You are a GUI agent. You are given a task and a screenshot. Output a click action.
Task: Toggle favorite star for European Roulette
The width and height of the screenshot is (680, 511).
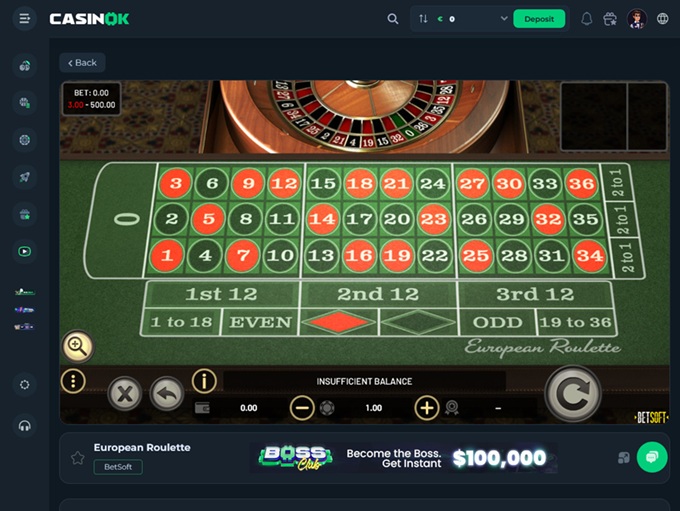tap(78, 458)
